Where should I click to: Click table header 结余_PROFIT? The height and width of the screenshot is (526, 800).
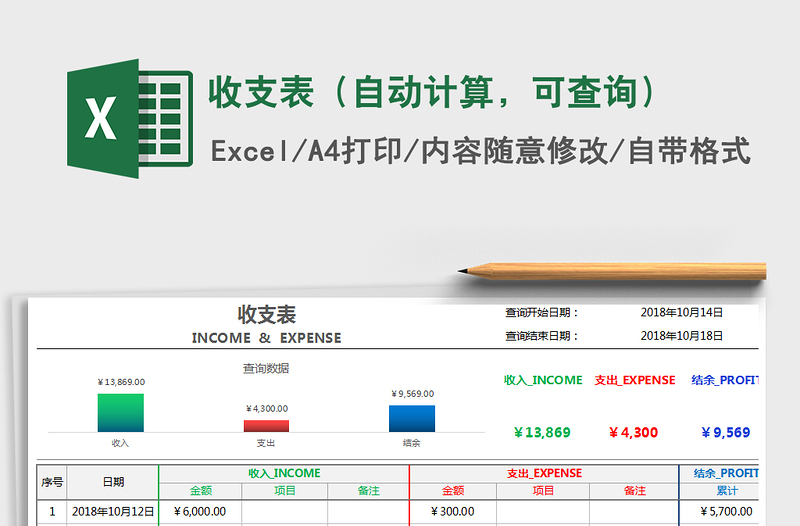pyautogui.click(x=719, y=473)
